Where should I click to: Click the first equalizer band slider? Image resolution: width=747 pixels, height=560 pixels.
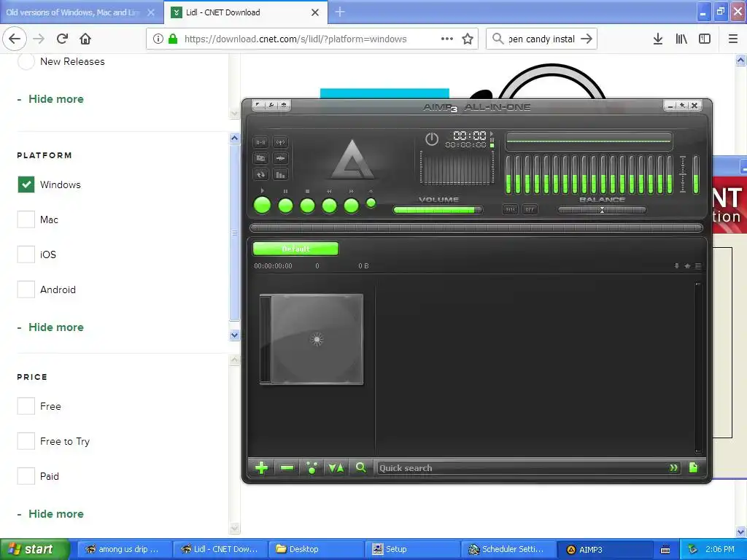(508, 174)
